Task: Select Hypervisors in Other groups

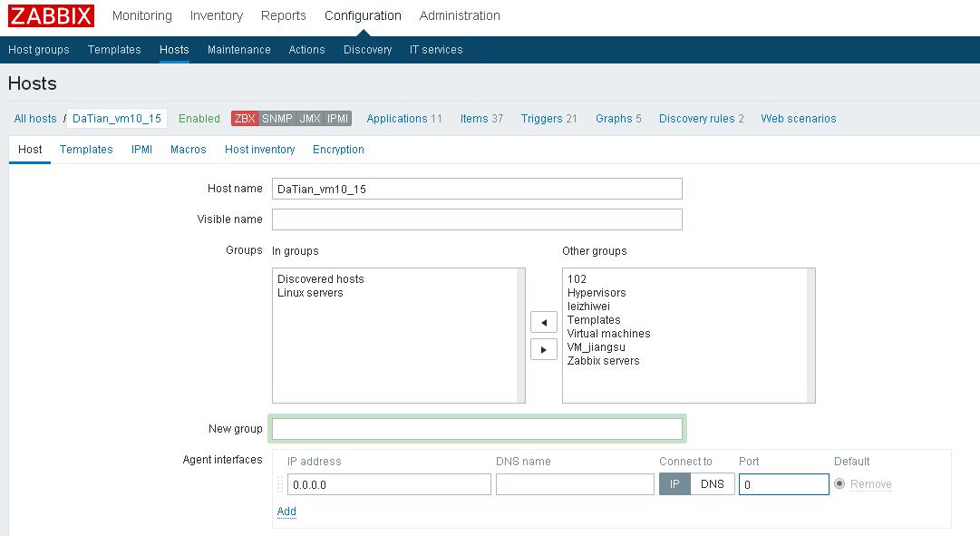Action: 597,293
